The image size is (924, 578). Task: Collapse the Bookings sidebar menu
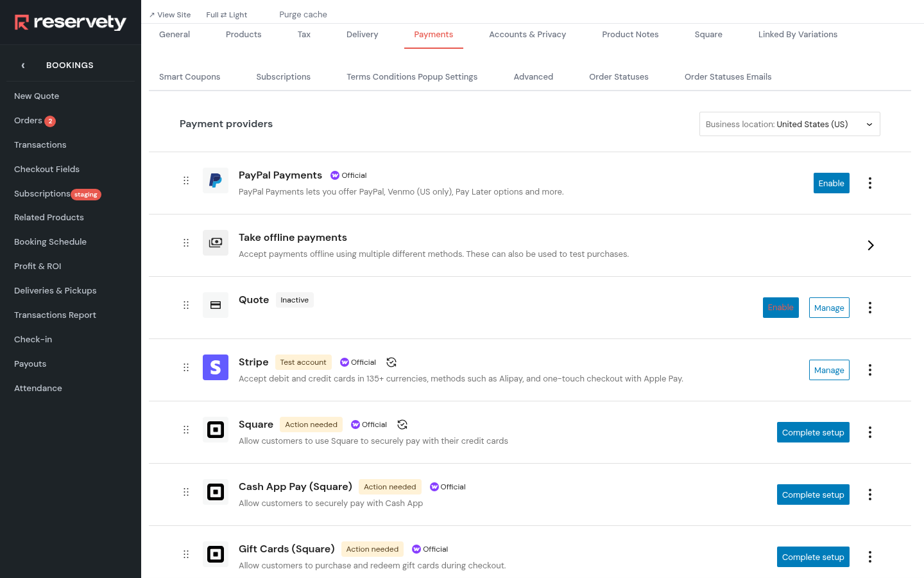tap(23, 66)
